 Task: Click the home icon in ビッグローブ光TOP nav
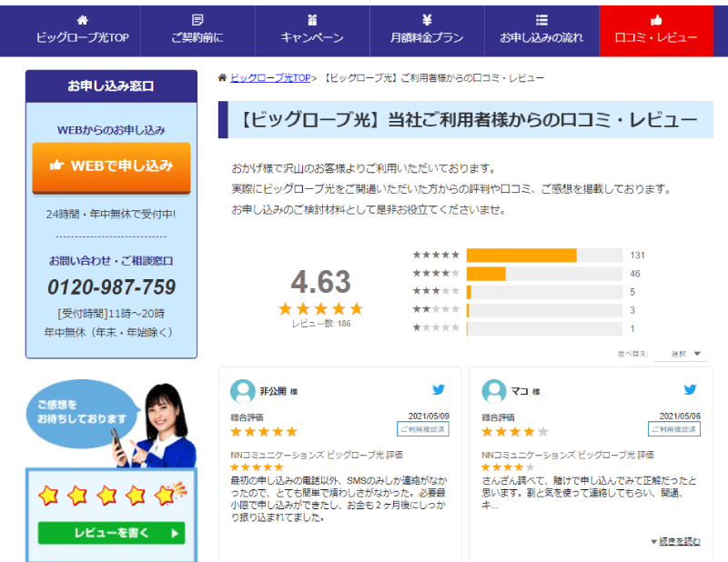pos(83,20)
